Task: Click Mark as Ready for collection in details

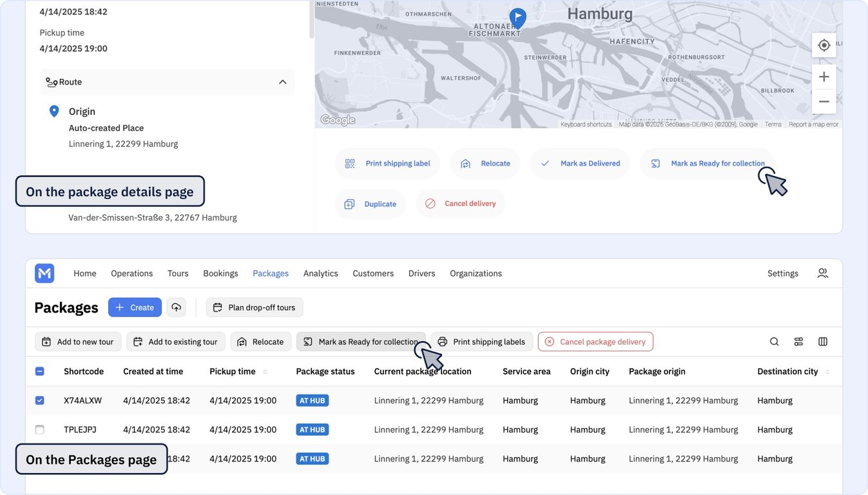Action: click(x=708, y=164)
